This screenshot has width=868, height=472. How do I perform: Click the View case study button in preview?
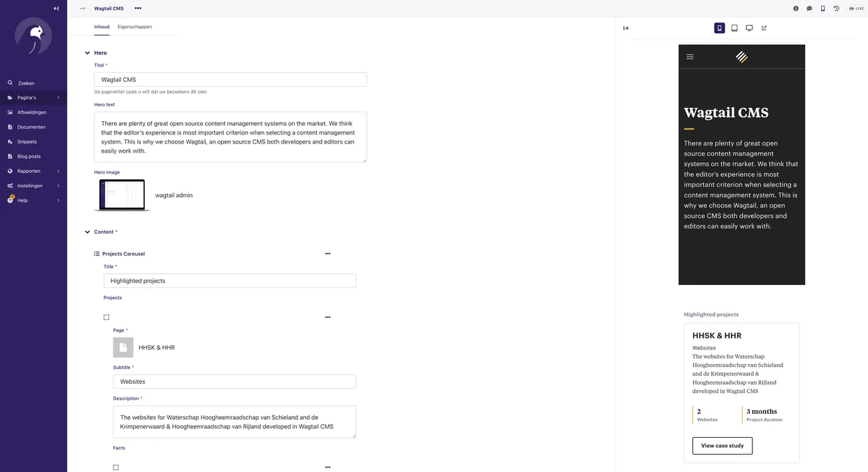pyautogui.click(x=722, y=445)
